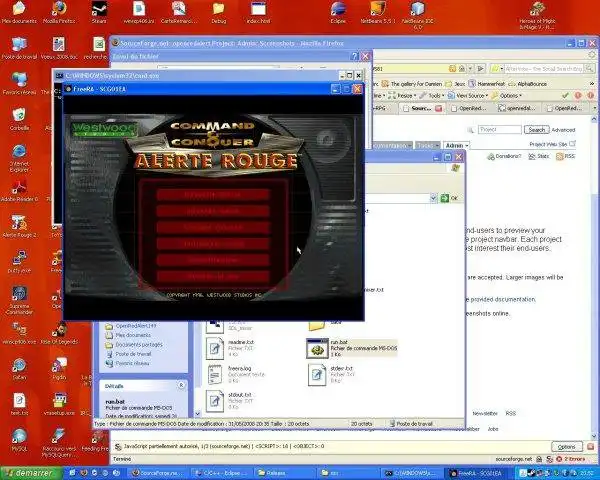Launch NetBeans IDE 6.0 desktop shortcut
The image size is (600, 480).
pyautogui.click(x=417, y=15)
